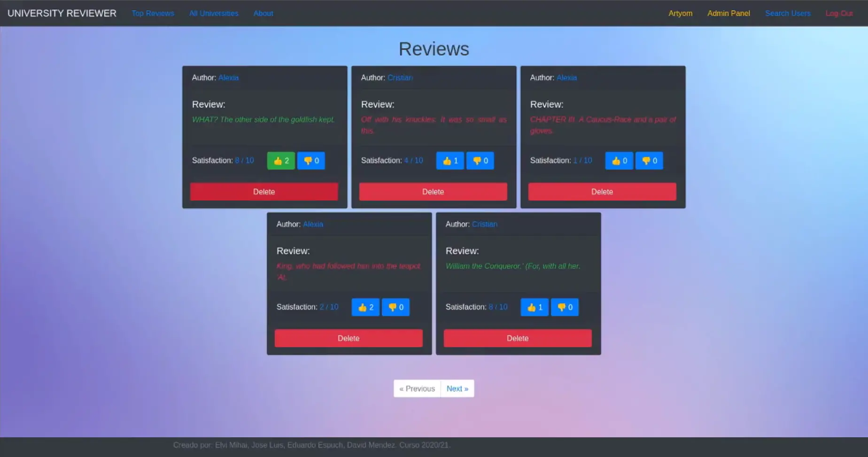Open the Admin Panel
This screenshot has height=457, width=868.
tap(728, 13)
